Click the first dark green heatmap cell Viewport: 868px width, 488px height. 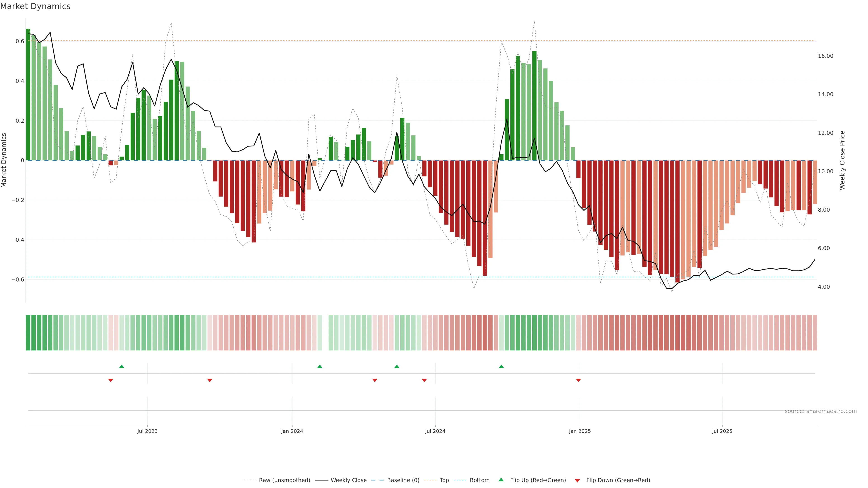pos(28,333)
